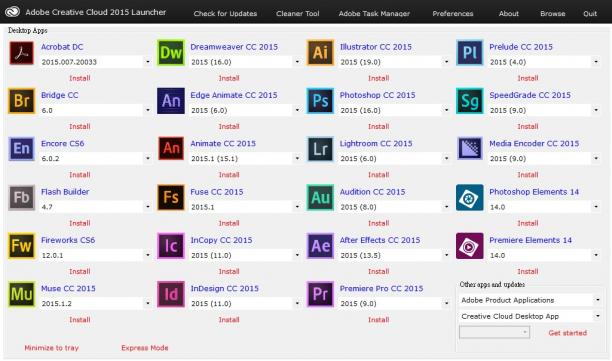Open Preferences in the top bar
The width and height of the screenshot is (612, 361).
click(453, 13)
